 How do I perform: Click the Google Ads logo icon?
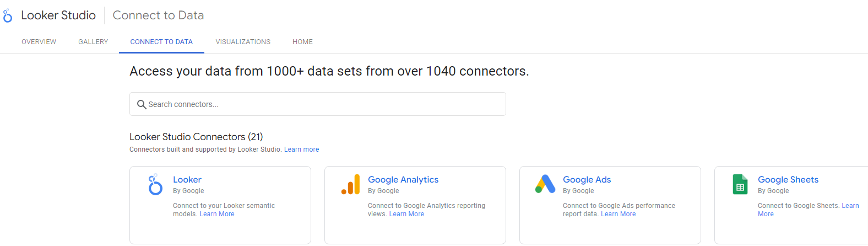545,184
